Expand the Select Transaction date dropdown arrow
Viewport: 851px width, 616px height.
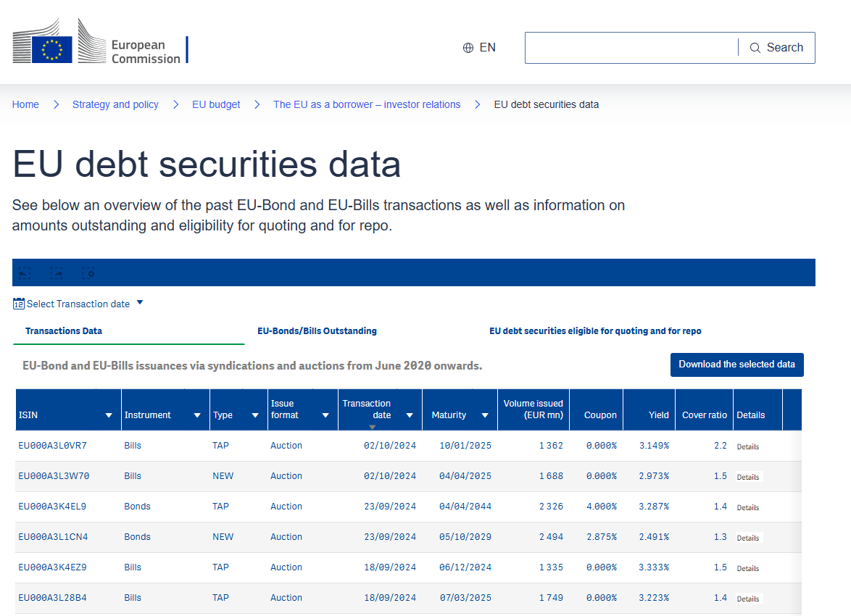tap(140, 302)
